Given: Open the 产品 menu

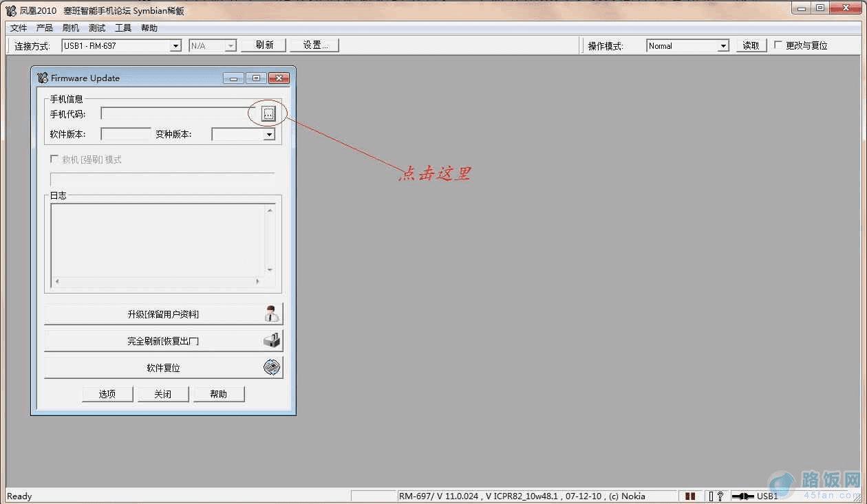Looking at the screenshot, I should click(45, 28).
